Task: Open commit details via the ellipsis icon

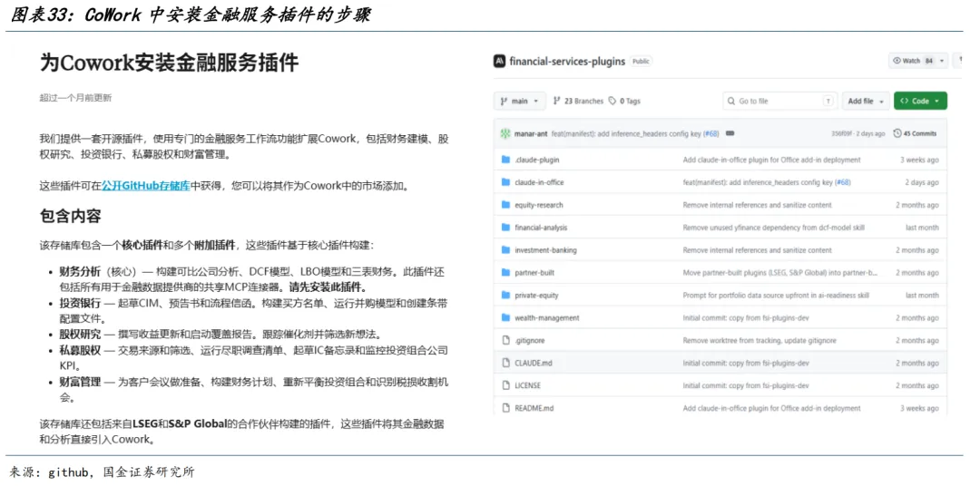Action: [730, 133]
